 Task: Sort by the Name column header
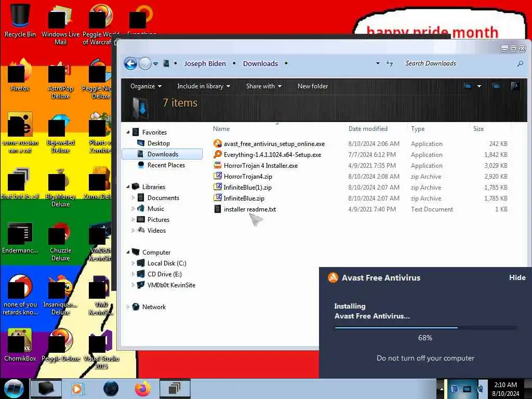click(x=221, y=129)
